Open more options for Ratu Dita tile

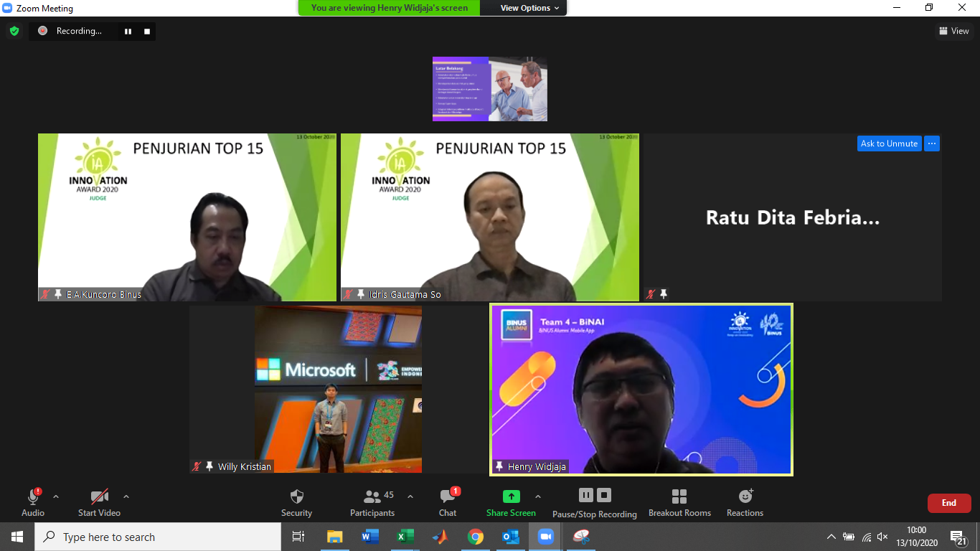931,143
